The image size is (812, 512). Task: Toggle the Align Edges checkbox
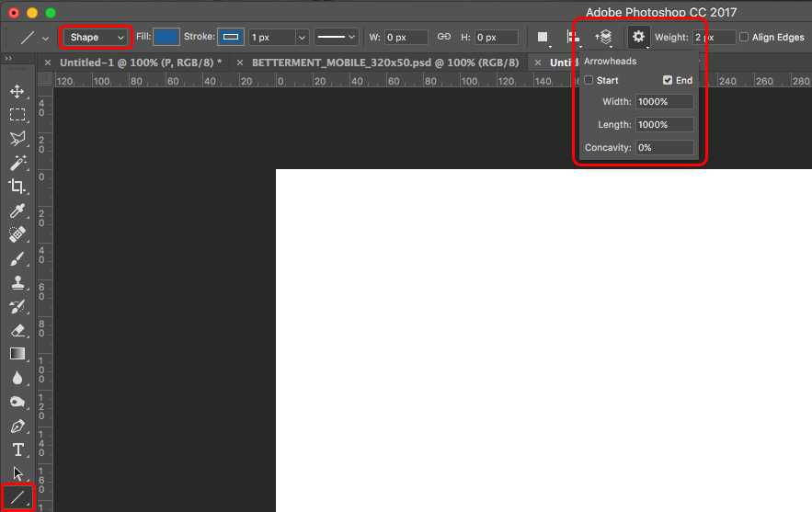744,38
